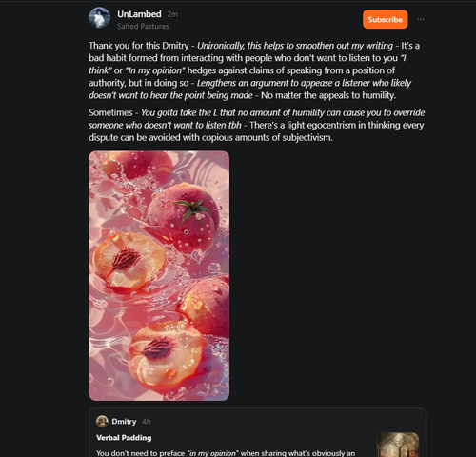Click the UnLambed author name

click(x=139, y=14)
